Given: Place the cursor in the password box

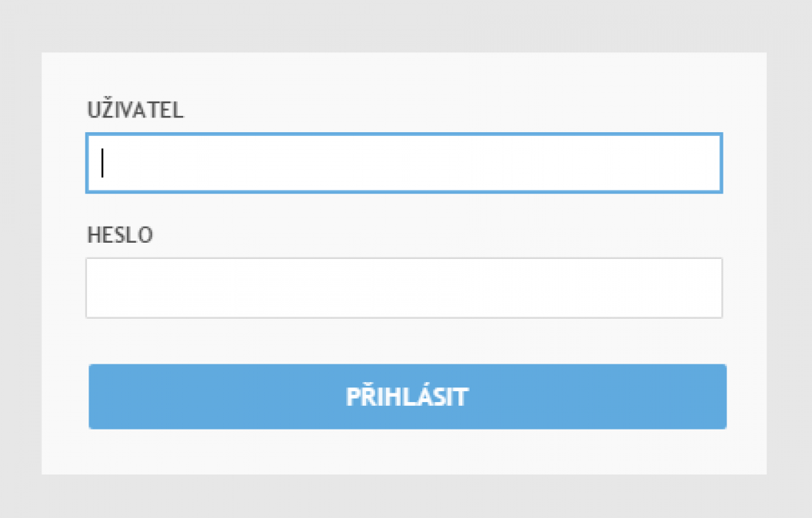Looking at the screenshot, I should click(404, 288).
